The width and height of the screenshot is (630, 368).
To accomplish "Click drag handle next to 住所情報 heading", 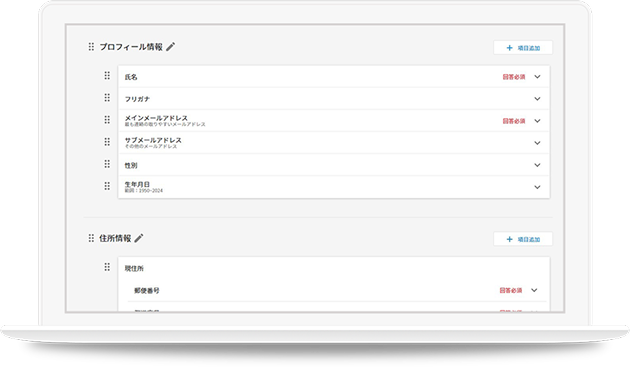I will (91, 238).
